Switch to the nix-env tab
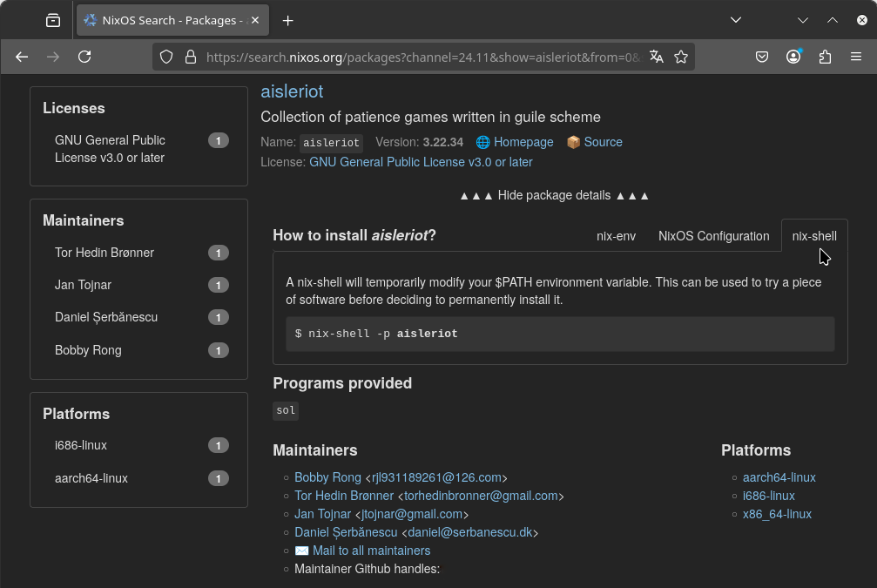 (x=616, y=236)
